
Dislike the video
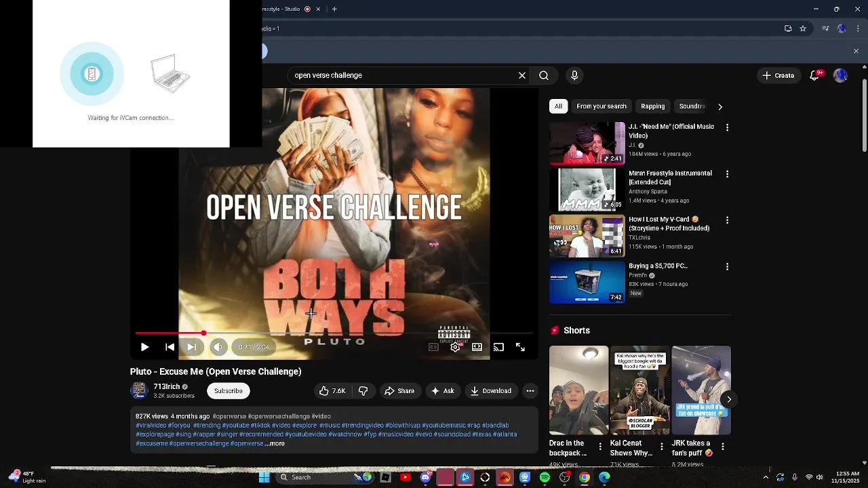pyautogui.click(x=363, y=390)
